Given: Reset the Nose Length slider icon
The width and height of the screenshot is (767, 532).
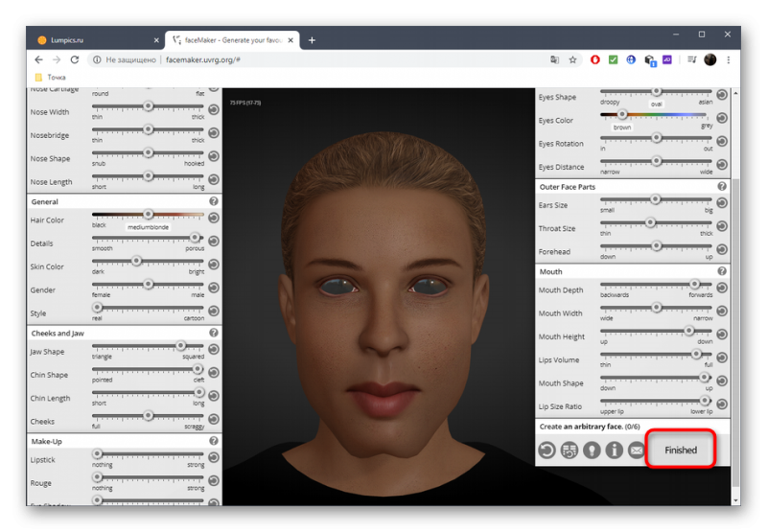Looking at the screenshot, I should coord(214,179).
